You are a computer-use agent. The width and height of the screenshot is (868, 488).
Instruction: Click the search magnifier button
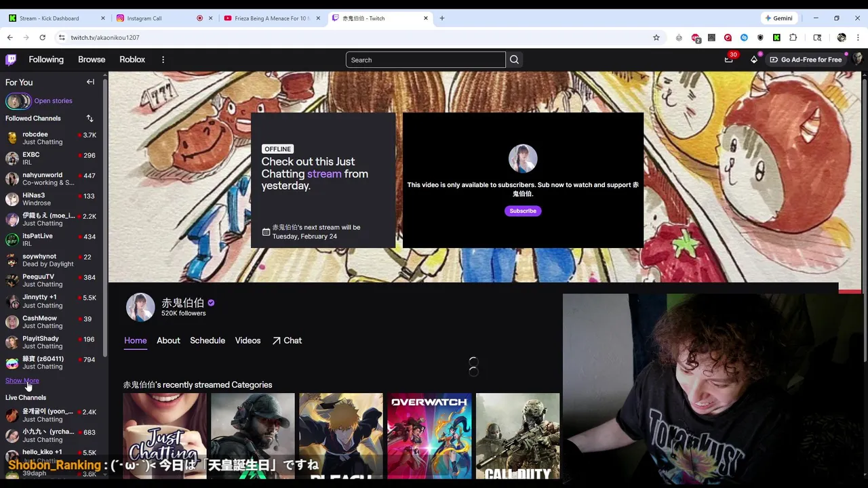tap(514, 60)
